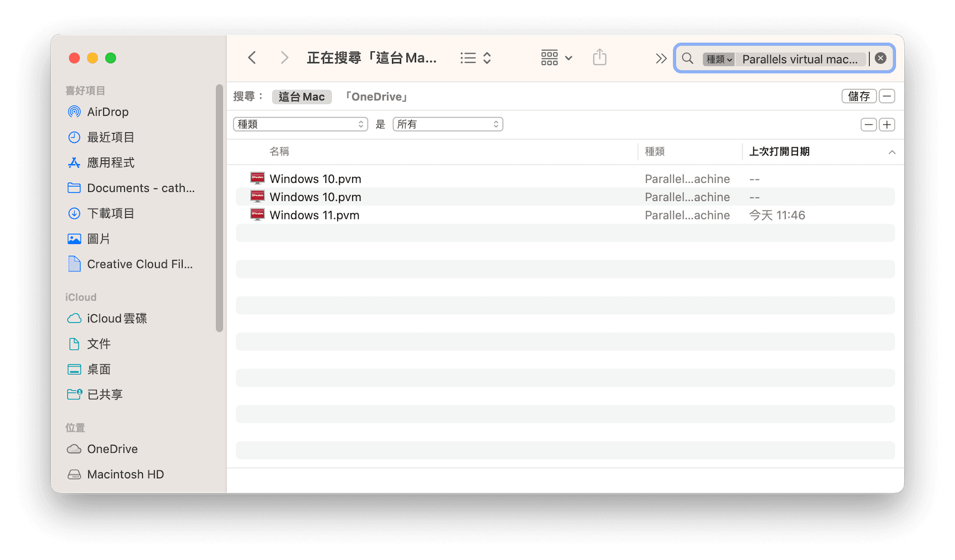Open the 種類 criteria dropdown
The width and height of the screenshot is (955, 560).
coord(300,124)
